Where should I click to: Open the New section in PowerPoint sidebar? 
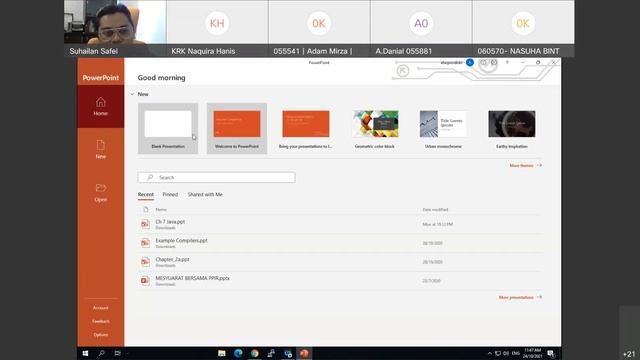tap(100, 149)
